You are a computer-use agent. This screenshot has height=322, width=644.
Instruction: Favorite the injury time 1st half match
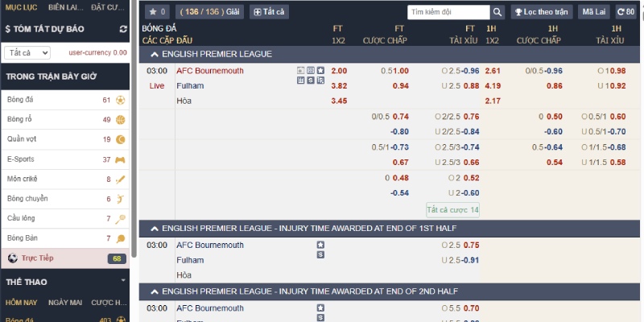pos(320,245)
